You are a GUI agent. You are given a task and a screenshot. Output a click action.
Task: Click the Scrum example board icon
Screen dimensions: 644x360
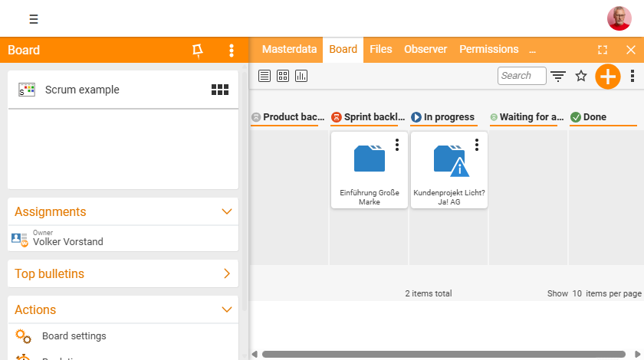27,90
